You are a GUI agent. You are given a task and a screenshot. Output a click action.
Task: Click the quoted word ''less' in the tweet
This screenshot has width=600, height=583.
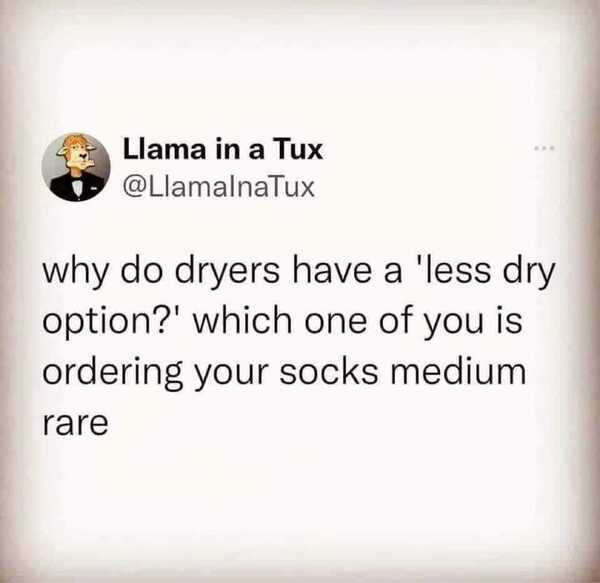[x=453, y=270]
